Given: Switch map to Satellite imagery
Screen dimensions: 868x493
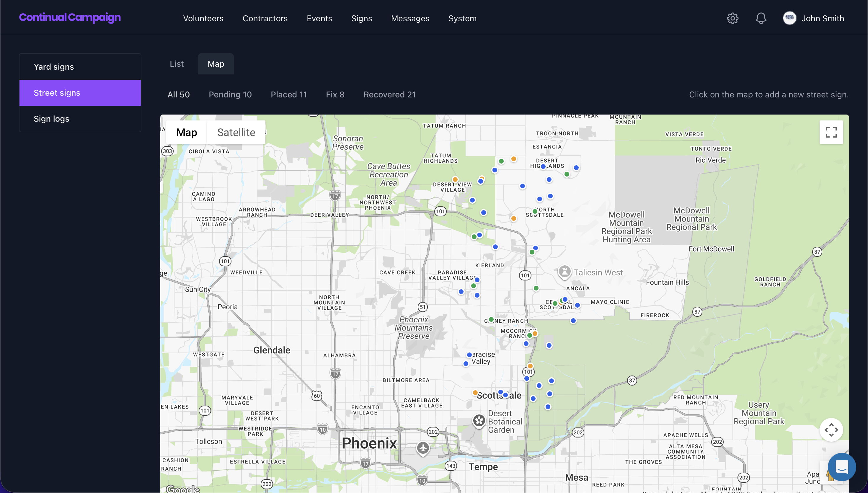Looking at the screenshot, I should 236,132.
